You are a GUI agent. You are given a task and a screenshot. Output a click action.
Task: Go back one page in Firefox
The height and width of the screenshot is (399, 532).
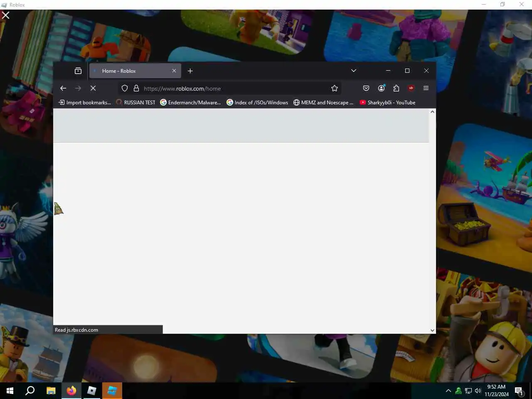(63, 88)
